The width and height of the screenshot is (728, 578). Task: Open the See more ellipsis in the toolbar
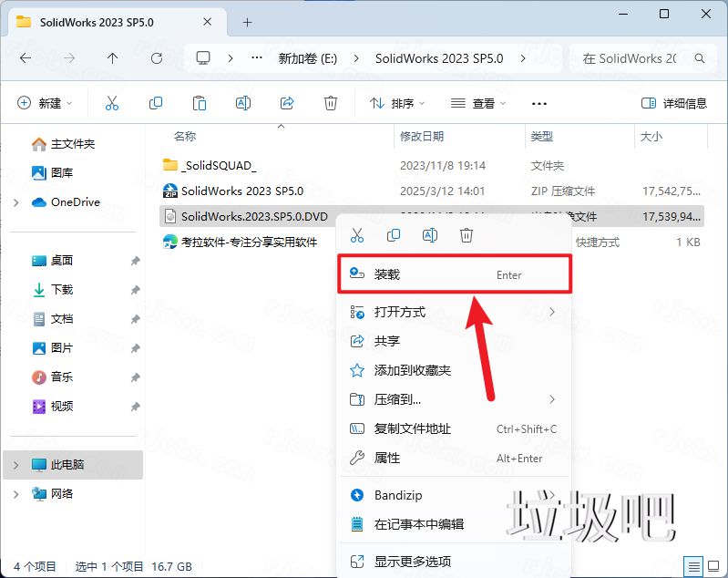[539, 104]
